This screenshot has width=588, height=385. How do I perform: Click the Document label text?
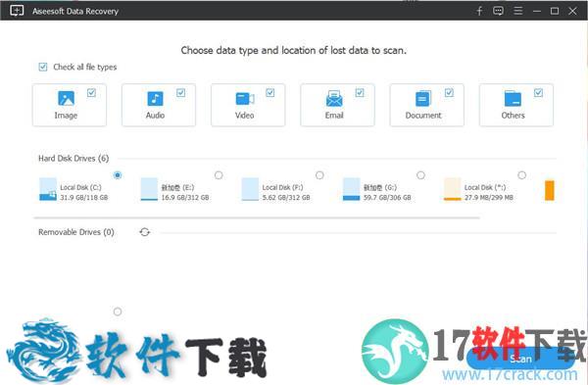click(423, 116)
